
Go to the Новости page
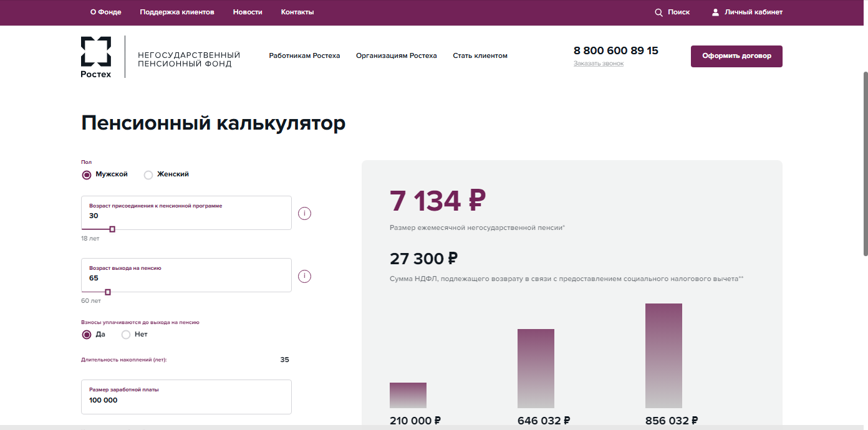click(x=247, y=12)
